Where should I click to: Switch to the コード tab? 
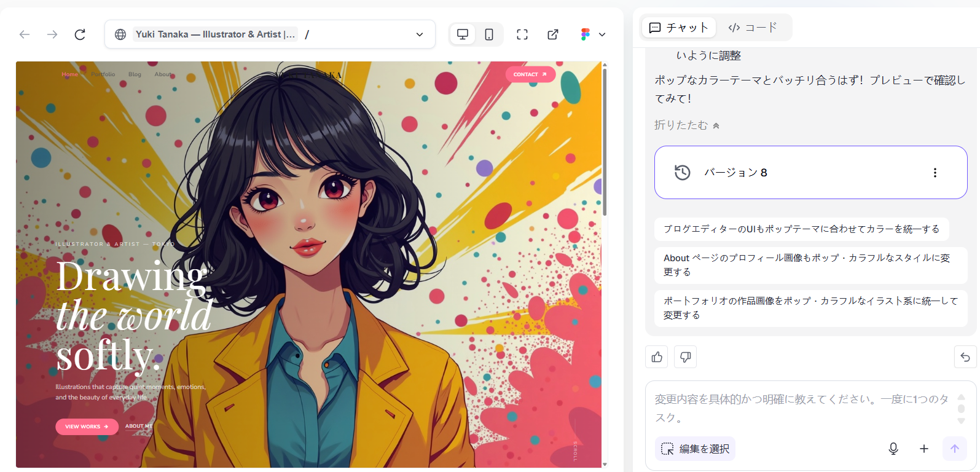click(x=753, y=28)
